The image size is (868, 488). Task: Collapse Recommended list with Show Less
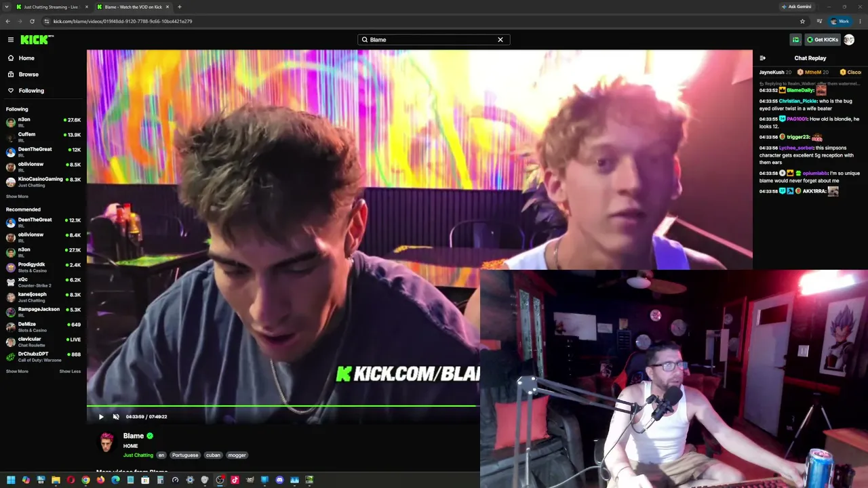pos(70,371)
